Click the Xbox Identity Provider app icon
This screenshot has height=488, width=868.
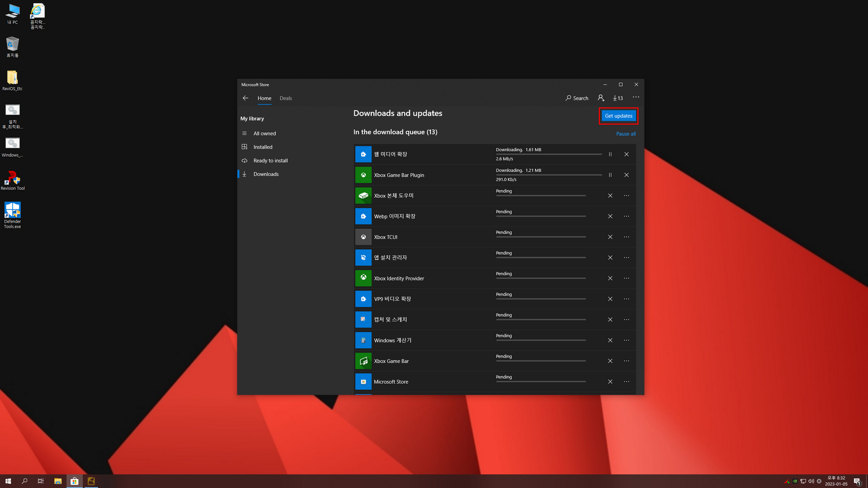(x=364, y=278)
